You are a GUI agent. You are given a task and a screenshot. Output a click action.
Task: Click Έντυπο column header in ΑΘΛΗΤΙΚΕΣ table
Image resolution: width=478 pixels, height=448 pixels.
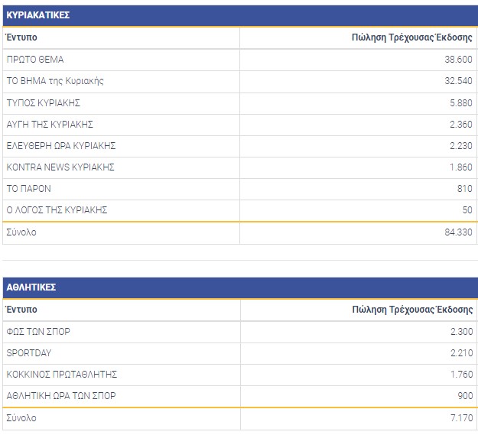coord(21,310)
